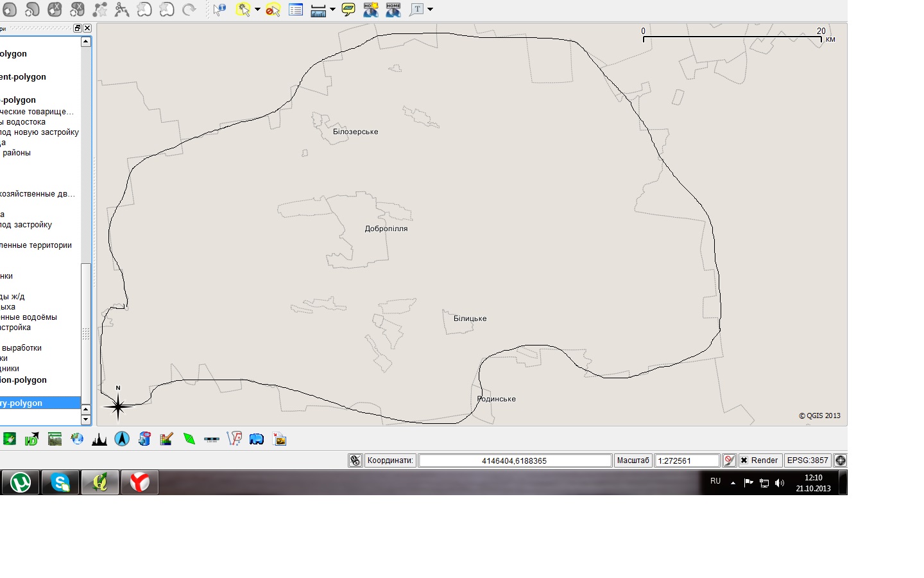
Task: Click the layers panel bottom scroll-down arrow
Action: [85, 420]
